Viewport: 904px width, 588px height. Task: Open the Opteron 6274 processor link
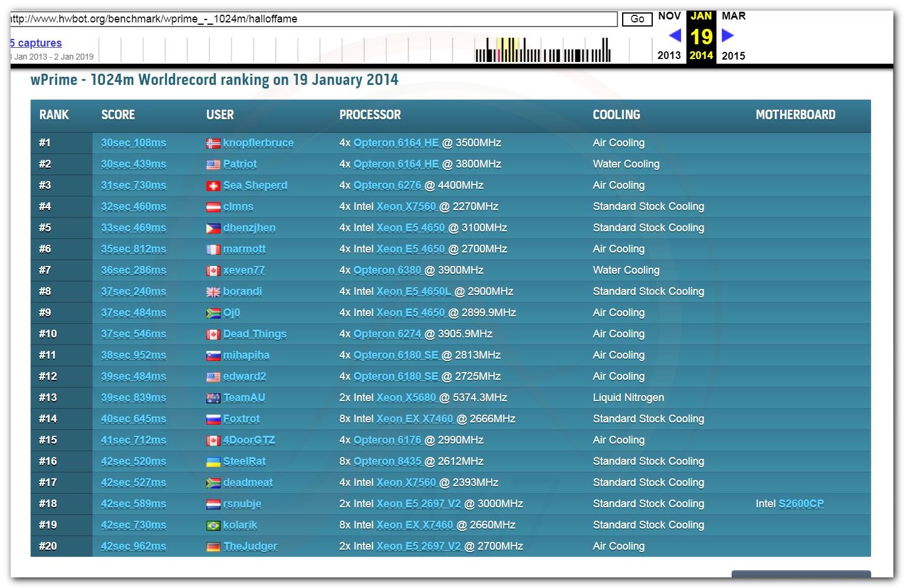pos(387,334)
